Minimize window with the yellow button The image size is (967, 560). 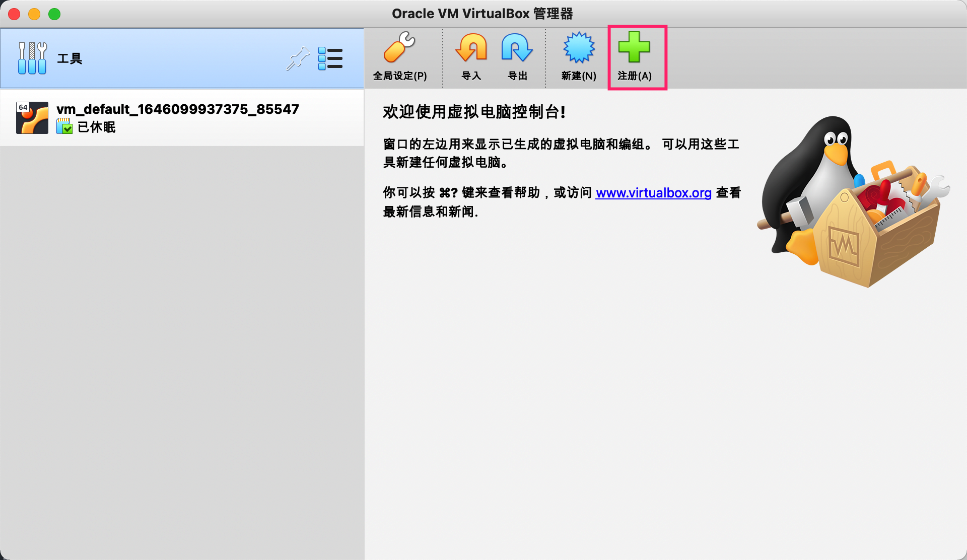pos(34,14)
